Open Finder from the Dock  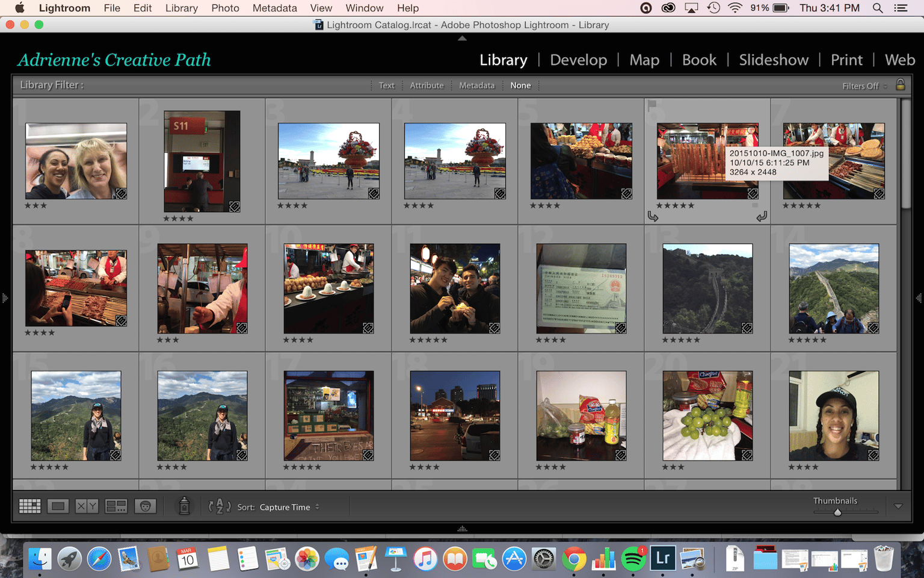40,559
